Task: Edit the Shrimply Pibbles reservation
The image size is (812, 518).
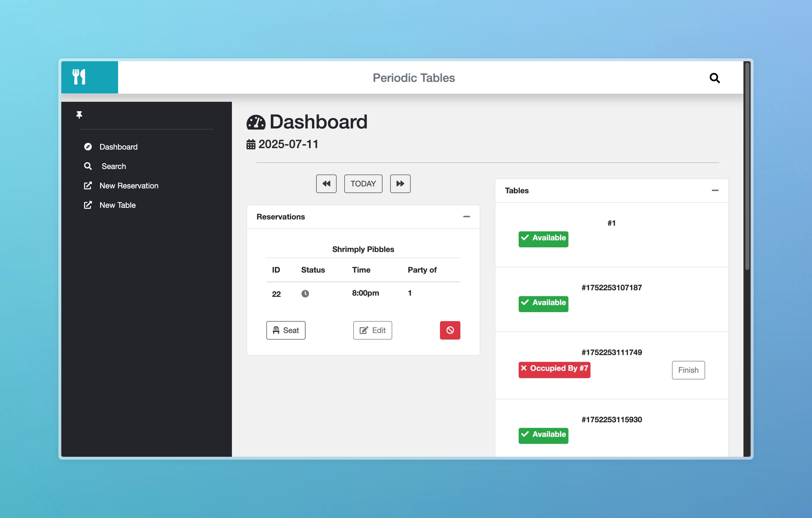Action: click(x=373, y=330)
